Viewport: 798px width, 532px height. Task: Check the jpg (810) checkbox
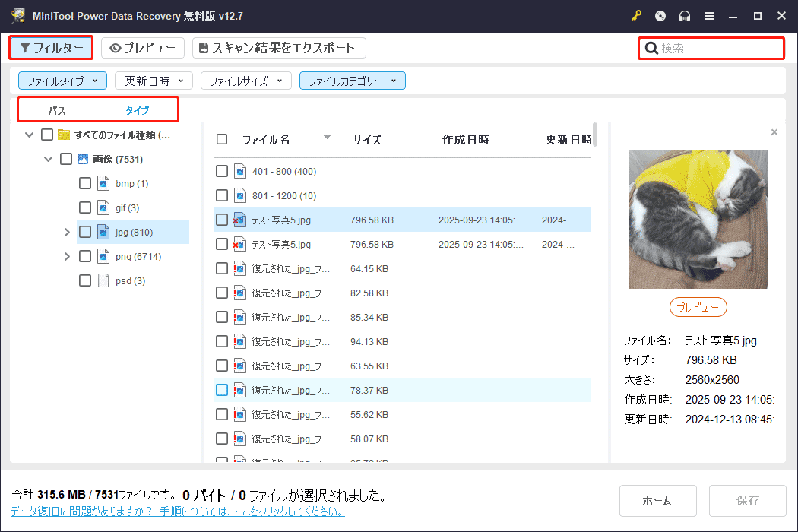tap(85, 232)
